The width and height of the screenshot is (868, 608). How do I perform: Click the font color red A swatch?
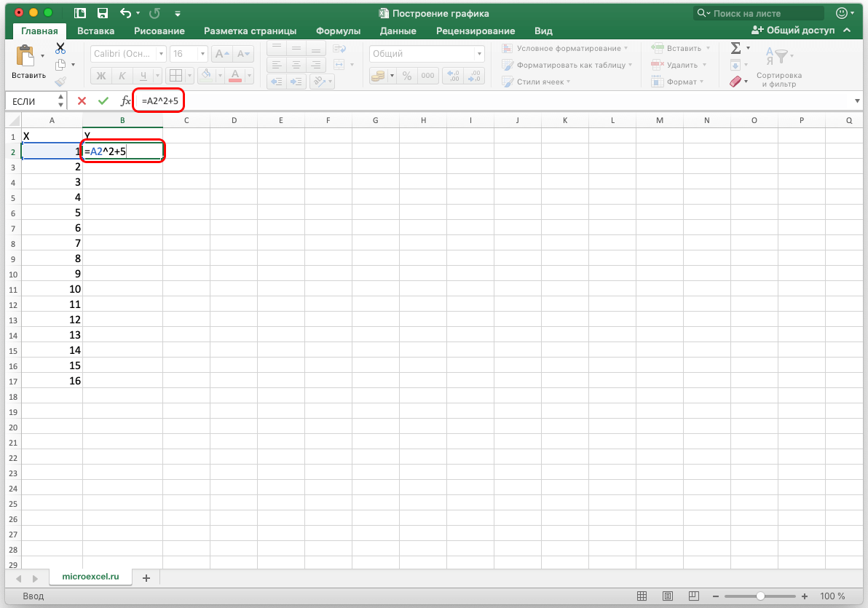pos(235,75)
